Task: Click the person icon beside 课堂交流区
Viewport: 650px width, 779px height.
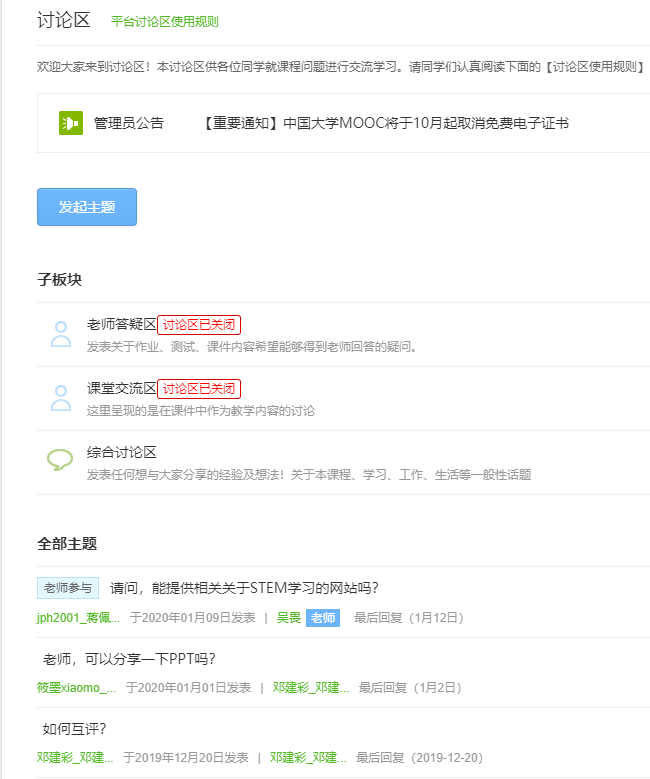Action: coord(61,398)
